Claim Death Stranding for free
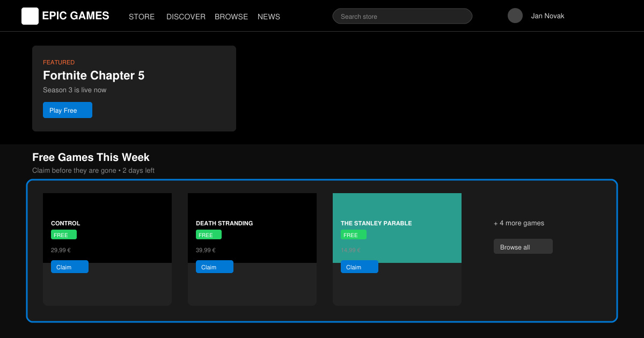644x338 pixels. (x=215, y=267)
